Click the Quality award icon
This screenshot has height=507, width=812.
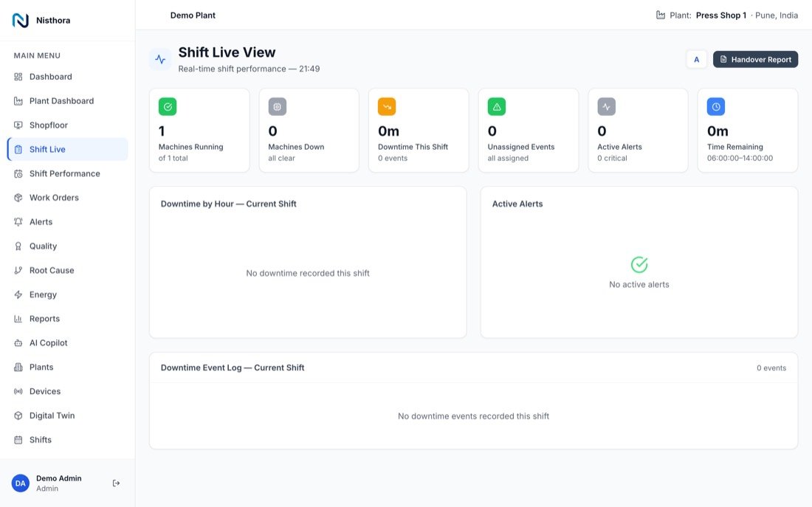point(18,246)
